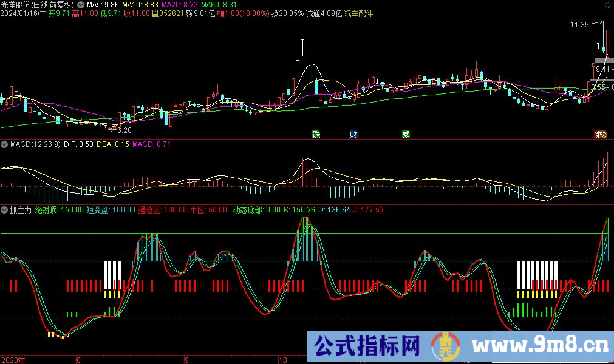
Task: Click the date 2024/01/16/二
Action: 24,13
